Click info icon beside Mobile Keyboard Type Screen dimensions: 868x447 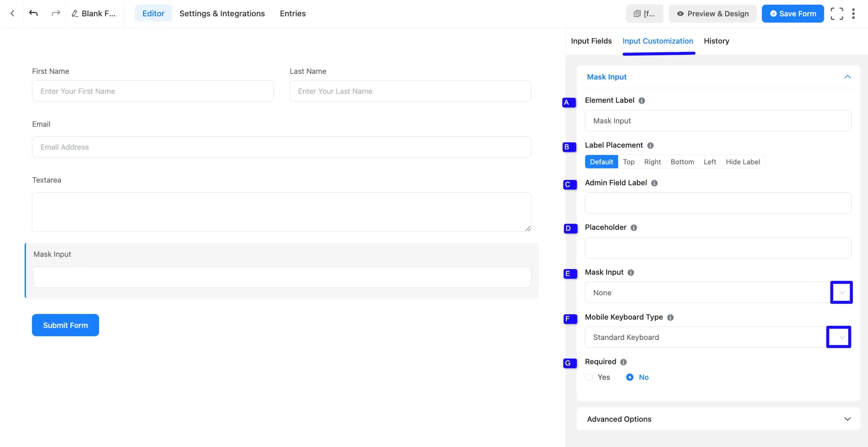[x=670, y=318]
